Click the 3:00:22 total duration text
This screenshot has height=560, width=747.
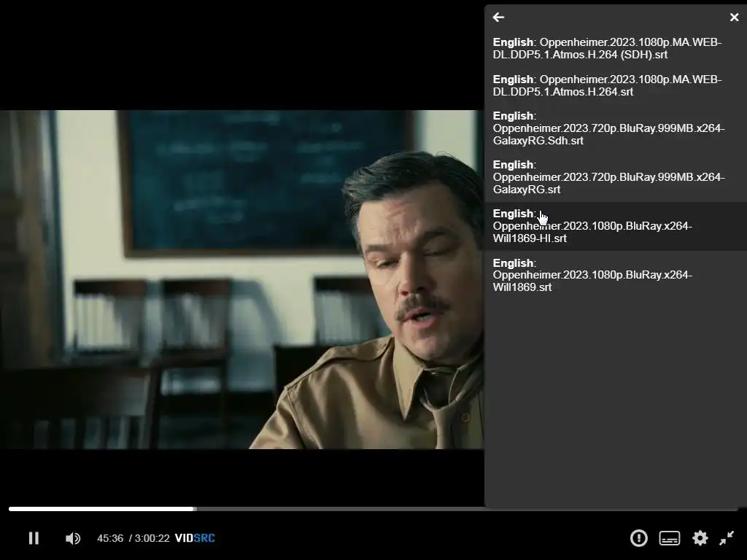[x=152, y=538]
